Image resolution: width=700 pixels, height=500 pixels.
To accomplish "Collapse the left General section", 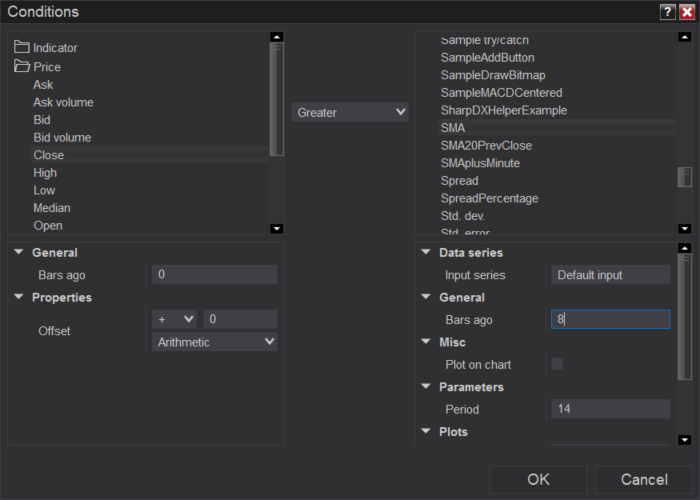I will coord(19,252).
